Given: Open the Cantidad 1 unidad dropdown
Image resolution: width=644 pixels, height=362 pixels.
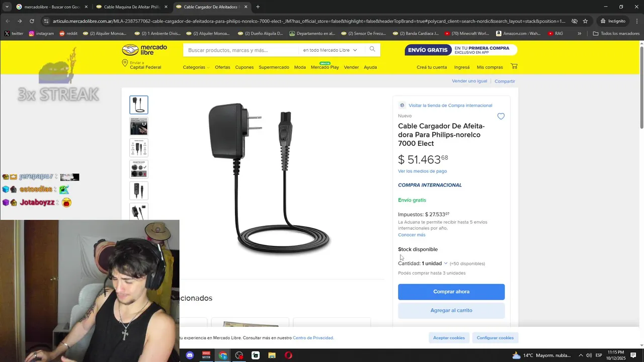Looking at the screenshot, I should coord(435,263).
